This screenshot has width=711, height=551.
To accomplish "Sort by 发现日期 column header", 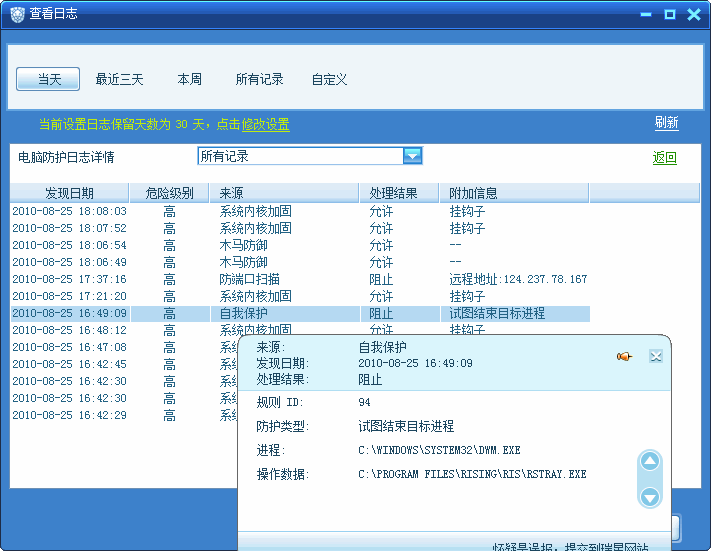I will [x=69, y=193].
